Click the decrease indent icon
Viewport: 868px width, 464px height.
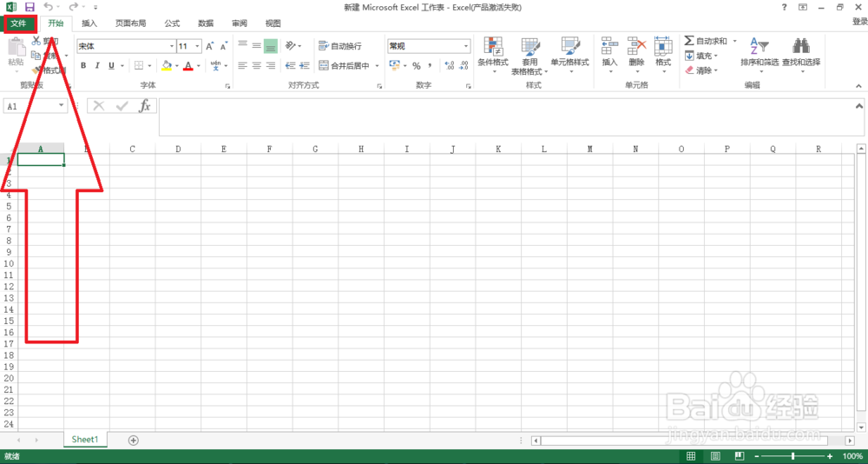(291, 65)
